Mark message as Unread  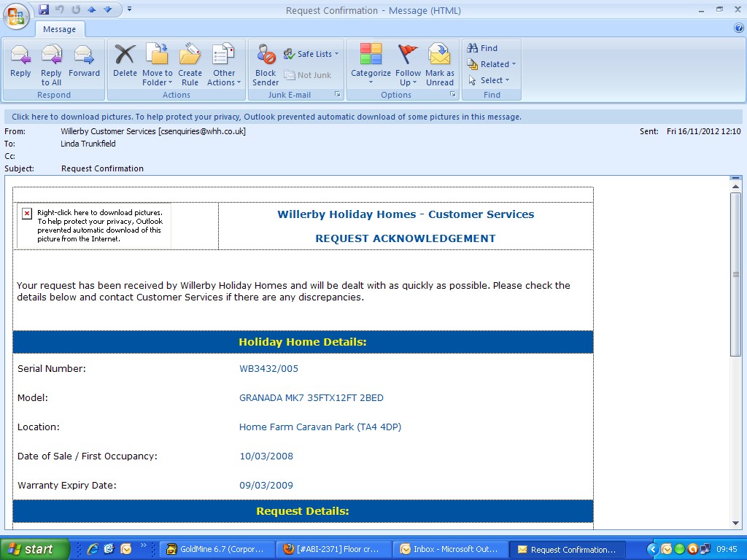440,65
